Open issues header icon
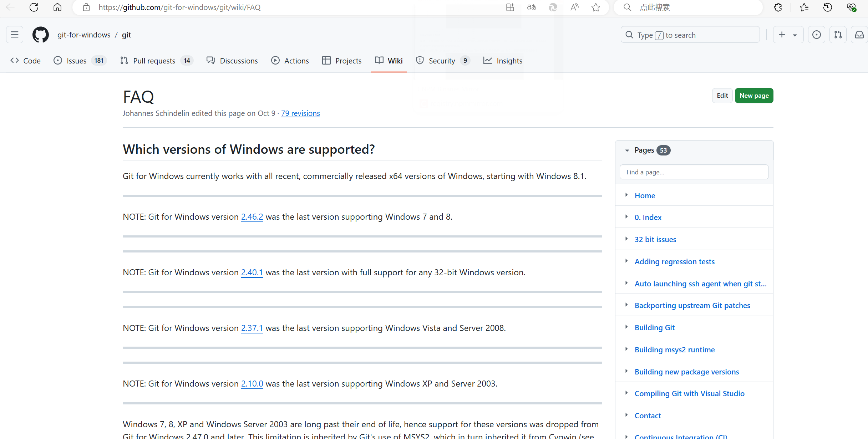Image resolution: width=868 pixels, height=439 pixels. (816, 35)
